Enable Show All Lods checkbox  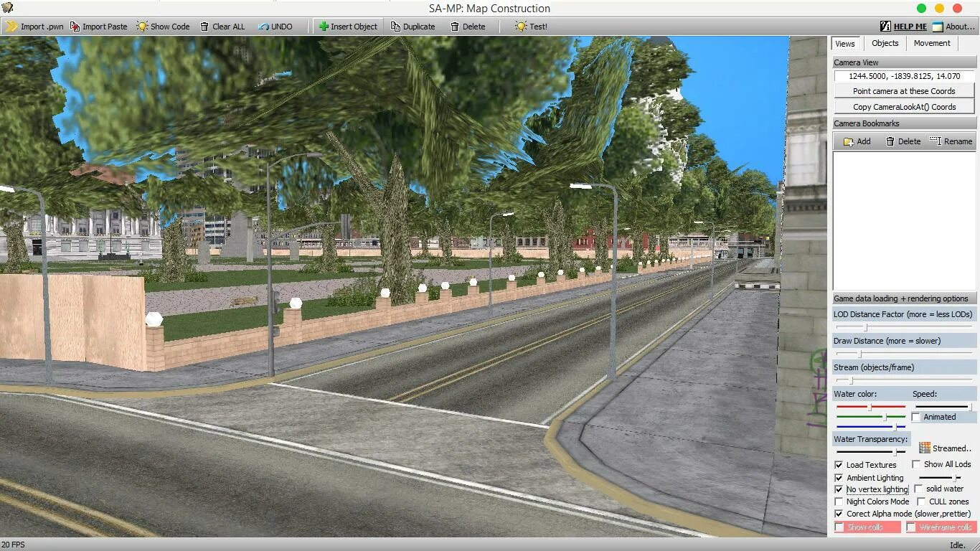[916, 464]
